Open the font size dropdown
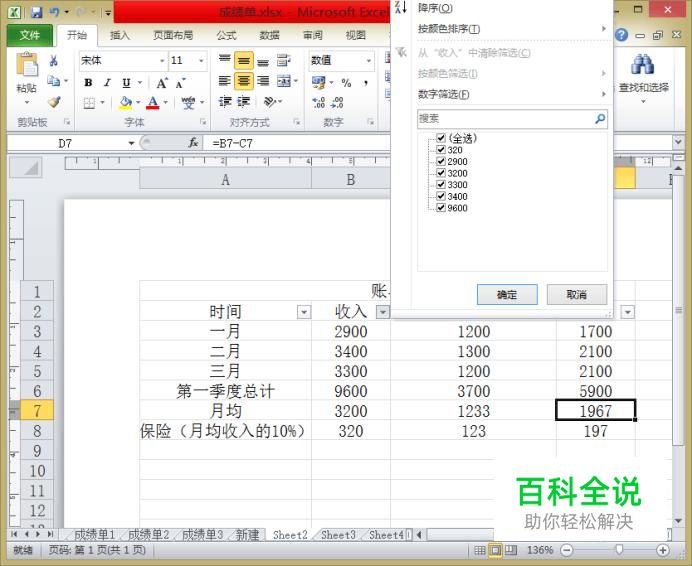This screenshot has width=692, height=566. click(201, 60)
